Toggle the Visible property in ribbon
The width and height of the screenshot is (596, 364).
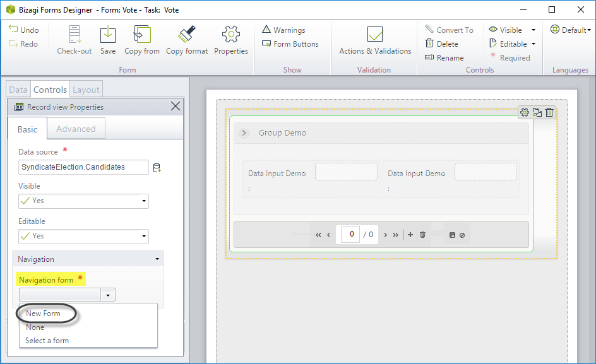[x=506, y=30]
